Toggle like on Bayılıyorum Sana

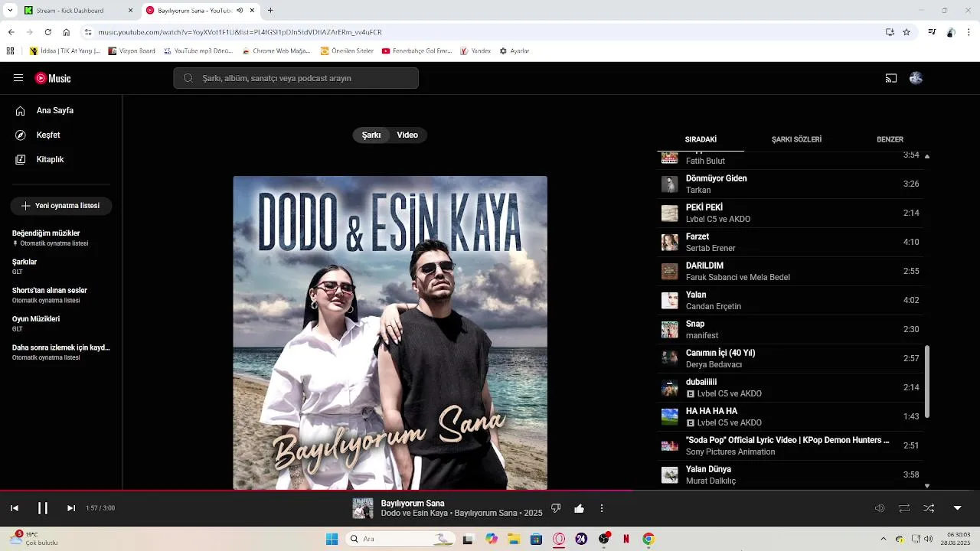pyautogui.click(x=579, y=508)
